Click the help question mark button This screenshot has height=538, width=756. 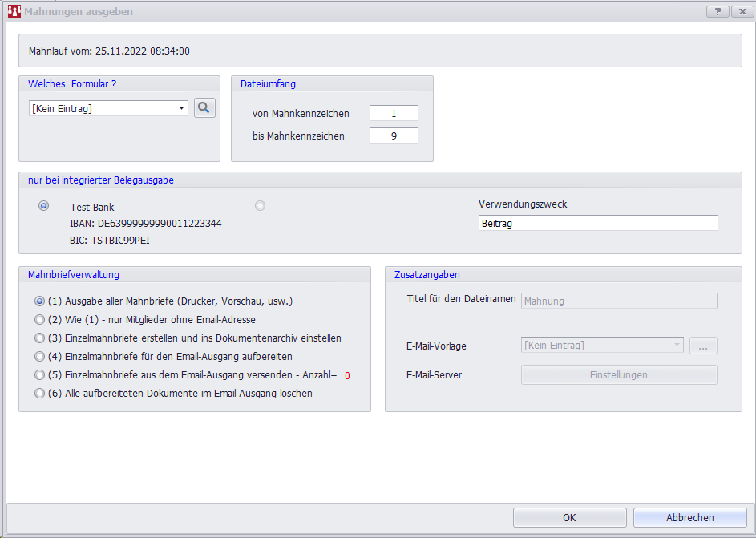717,11
